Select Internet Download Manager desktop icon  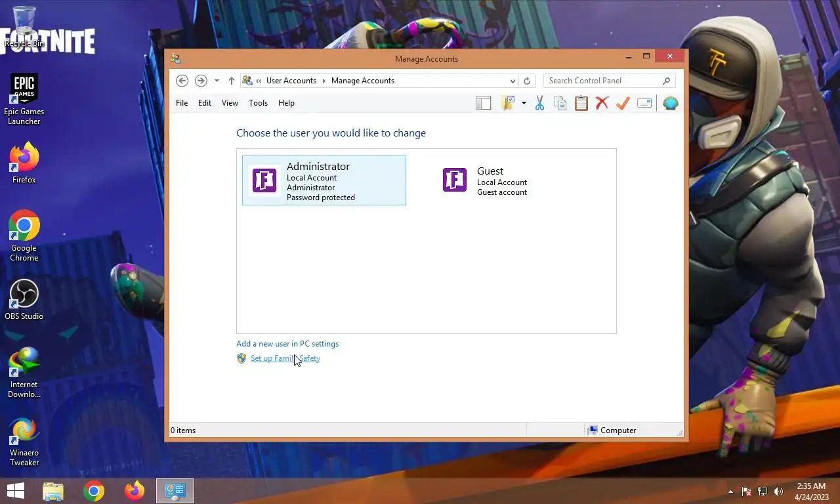(x=24, y=373)
